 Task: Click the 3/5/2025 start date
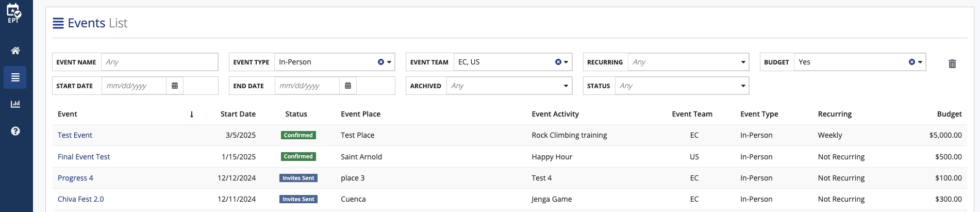(241, 135)
